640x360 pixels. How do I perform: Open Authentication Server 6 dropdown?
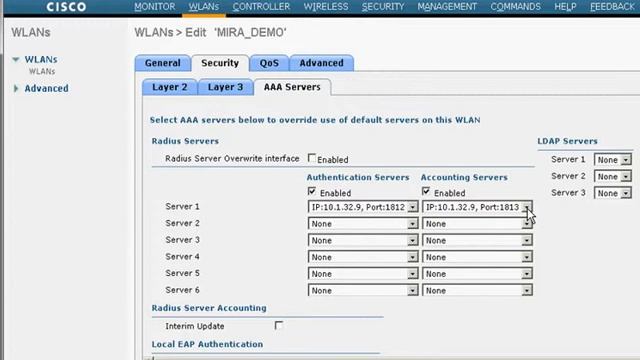click(x=363, y=291)
